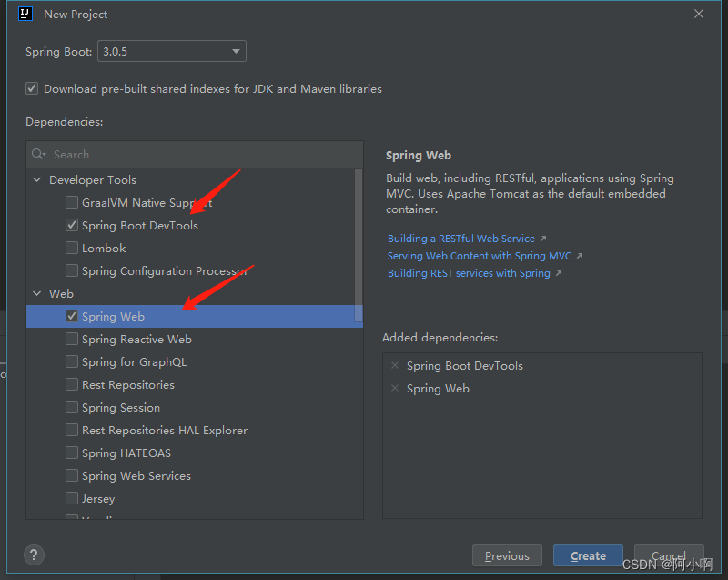Check GraalVM Native Support
Screen dimensions: 728x580
coord(71,202)
